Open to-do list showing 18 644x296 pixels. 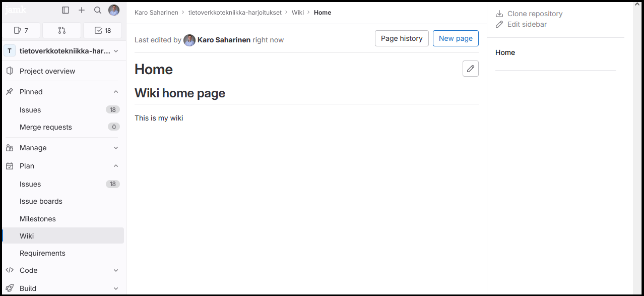click(x=103, y=30)
